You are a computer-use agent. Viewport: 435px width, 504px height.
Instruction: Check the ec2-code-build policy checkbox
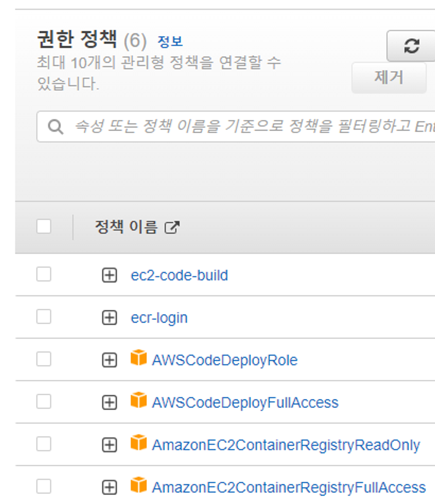45,274
